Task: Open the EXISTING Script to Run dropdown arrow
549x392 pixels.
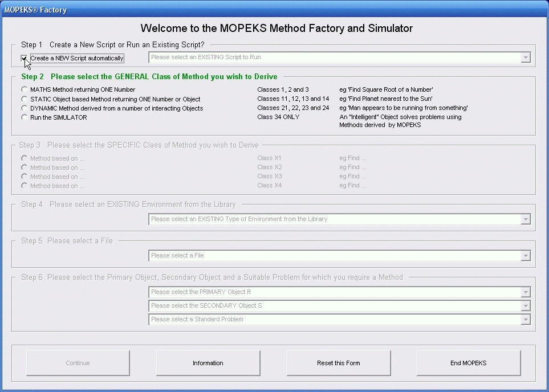Action: (x=525, y=58)
